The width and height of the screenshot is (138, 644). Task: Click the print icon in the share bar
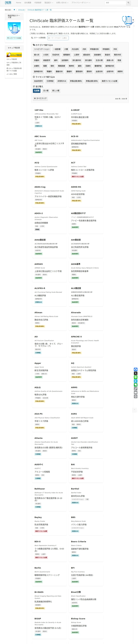(136, 396)
